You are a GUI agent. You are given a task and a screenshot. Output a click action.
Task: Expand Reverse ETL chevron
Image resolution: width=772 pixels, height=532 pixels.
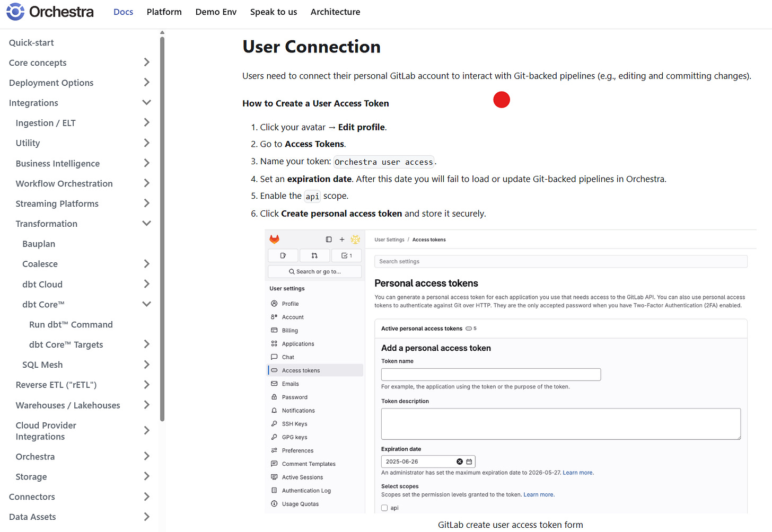147,385
